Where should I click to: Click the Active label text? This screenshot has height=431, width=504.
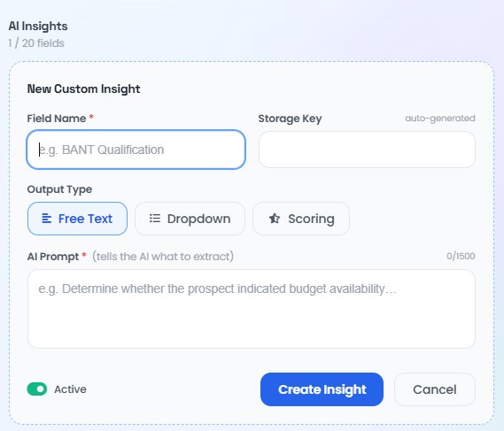pos(70,389)
